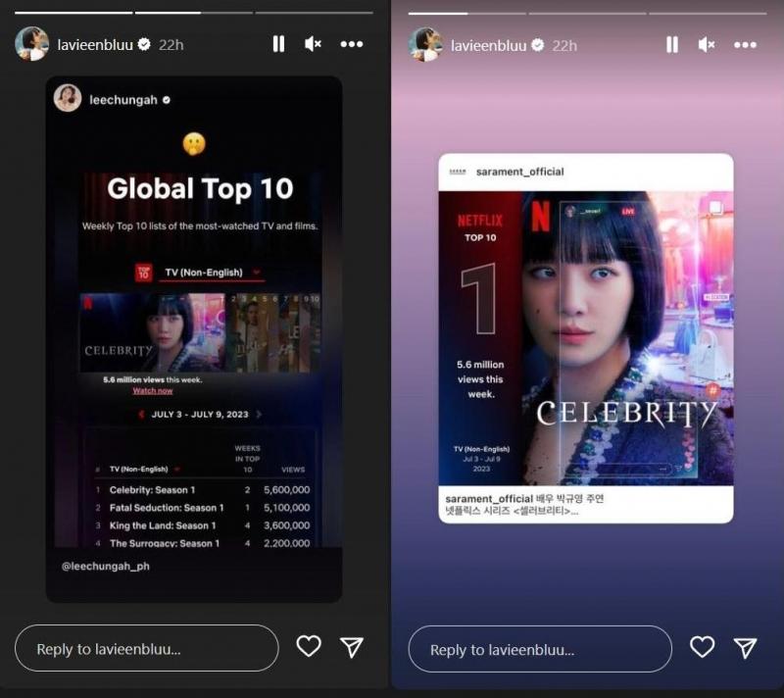Screen dimensions: 784x698
Task: Open more options on left story
Action: click(352, 44)
